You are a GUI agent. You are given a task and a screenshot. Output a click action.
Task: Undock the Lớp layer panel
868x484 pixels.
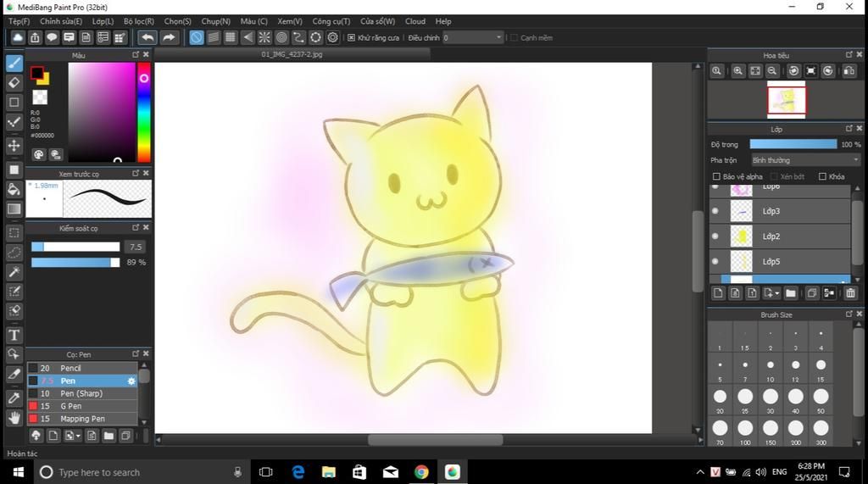[849, 129]
